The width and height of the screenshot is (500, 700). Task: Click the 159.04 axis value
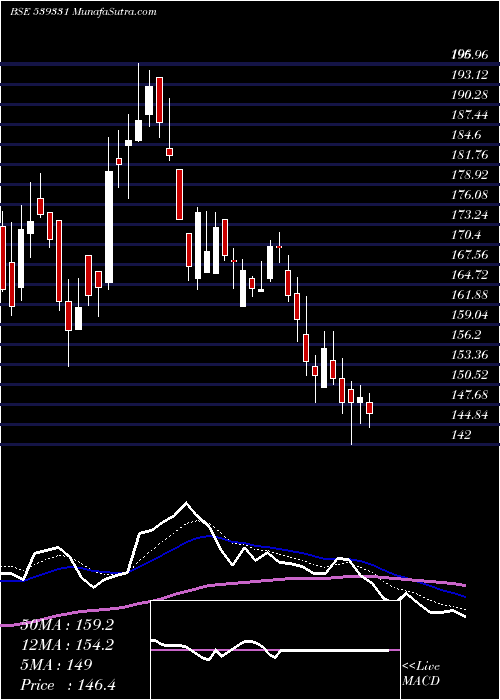pos(469,315)
